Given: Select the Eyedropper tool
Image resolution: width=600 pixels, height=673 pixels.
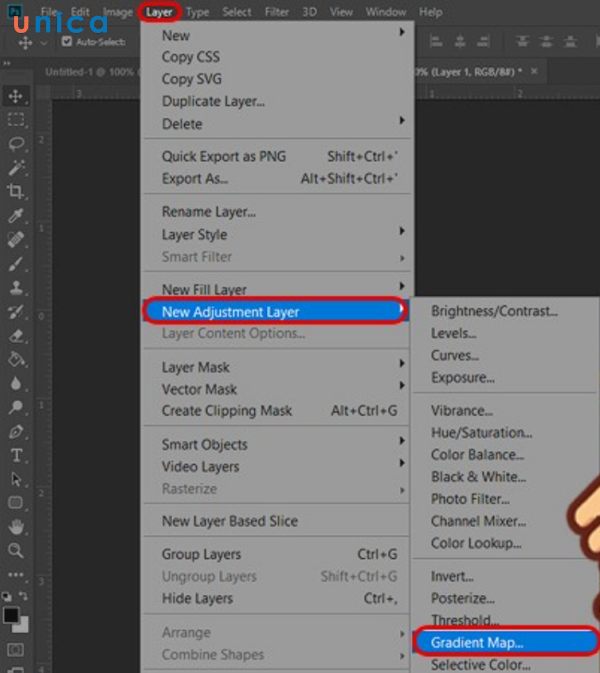Looking at the screenshot, I should click(x=16, y=216).
